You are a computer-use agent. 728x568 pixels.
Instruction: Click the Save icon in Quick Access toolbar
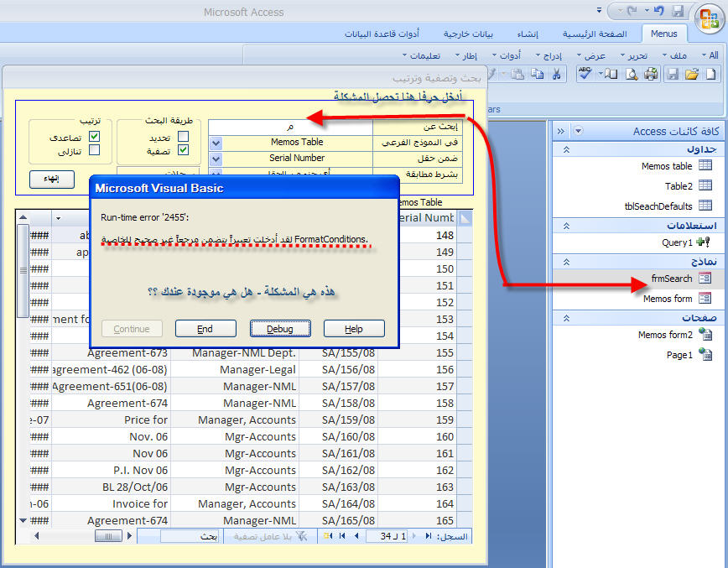click(x=679, y=11)
